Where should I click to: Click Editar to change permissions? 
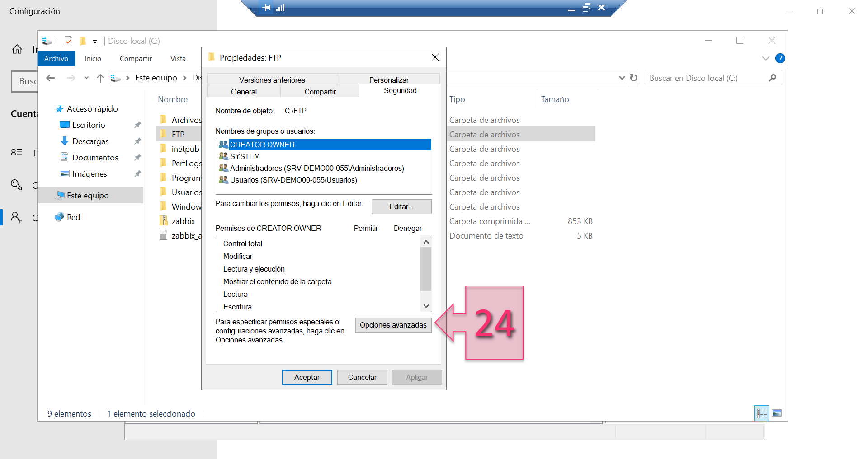401,206
